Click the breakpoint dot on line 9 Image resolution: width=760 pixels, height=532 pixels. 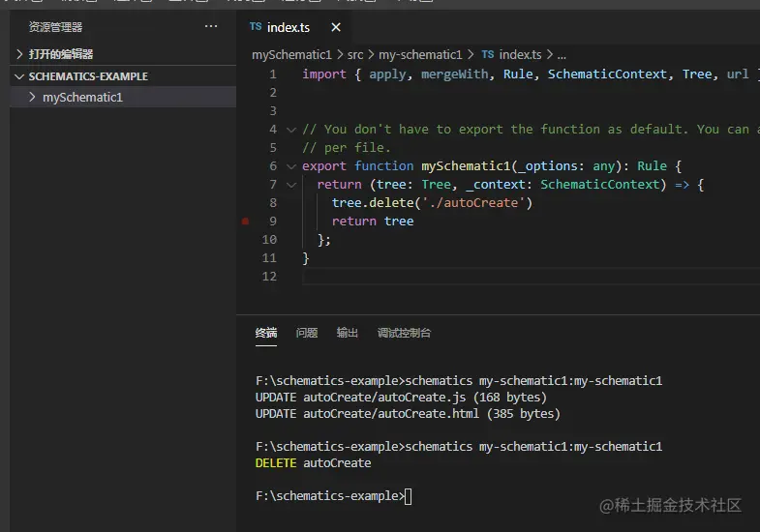(x=245, y=222)
